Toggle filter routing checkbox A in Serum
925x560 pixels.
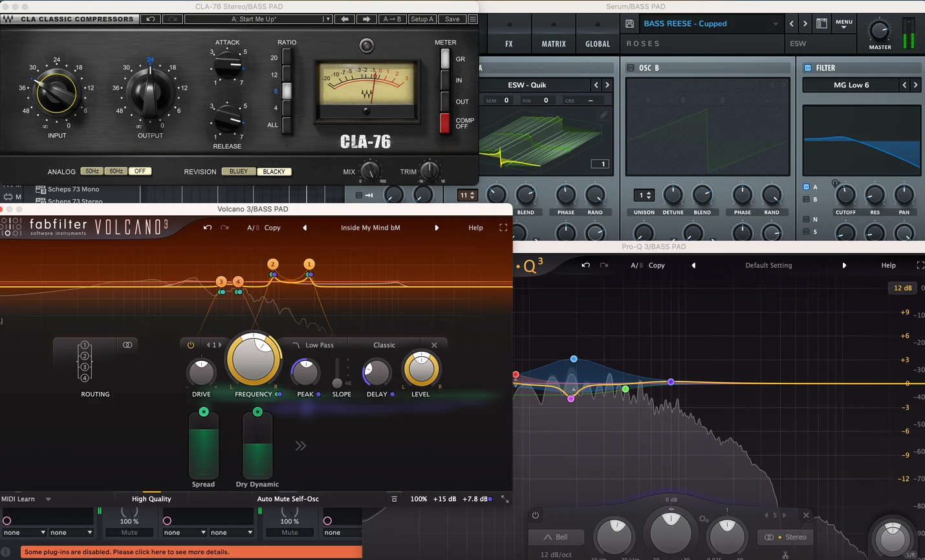pyautogui.click(x=806, y=187)
